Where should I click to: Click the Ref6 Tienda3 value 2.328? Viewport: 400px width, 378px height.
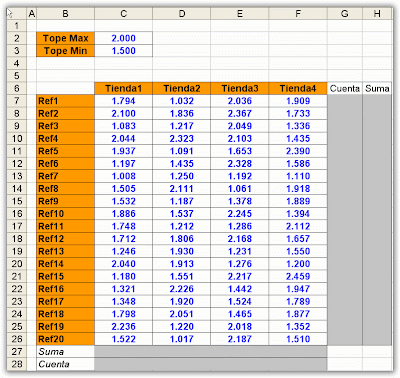(240, 164)
